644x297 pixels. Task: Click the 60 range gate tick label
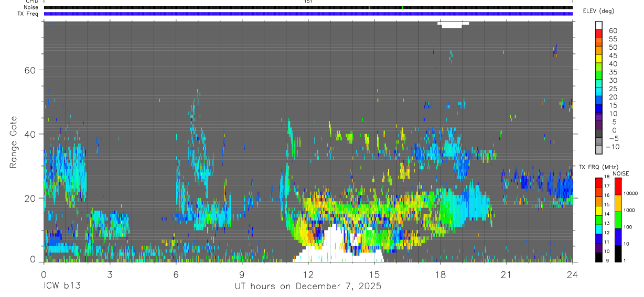click(x=29, y=70)
